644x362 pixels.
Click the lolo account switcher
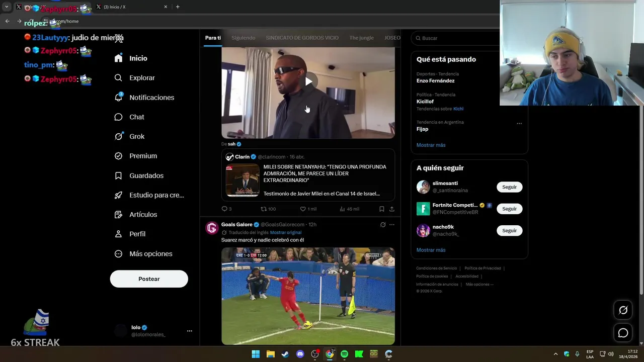pyautogui.click(x=154, y=331)
